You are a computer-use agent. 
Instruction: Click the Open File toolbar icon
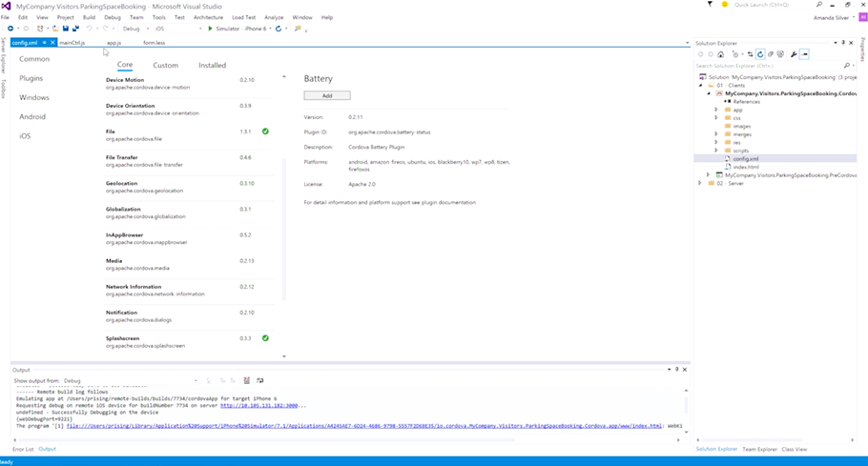pyautogui.click(x=55, y=29)
